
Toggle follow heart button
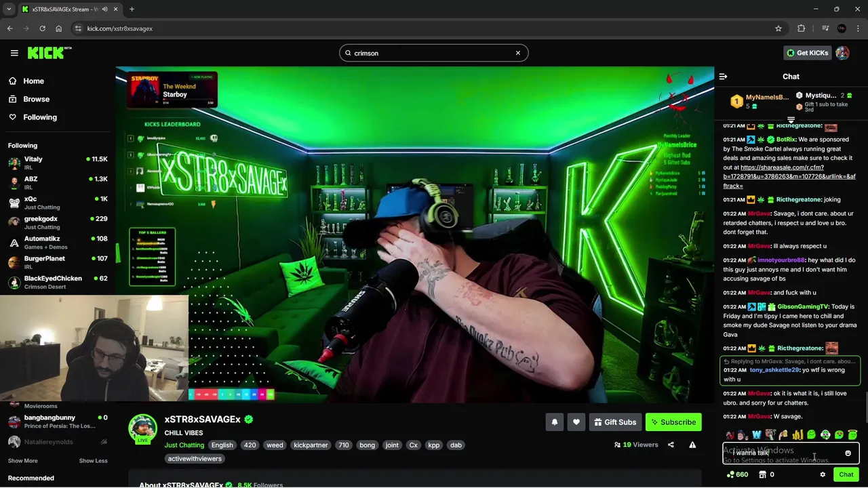pyautogui.click(x=576, y=422)
